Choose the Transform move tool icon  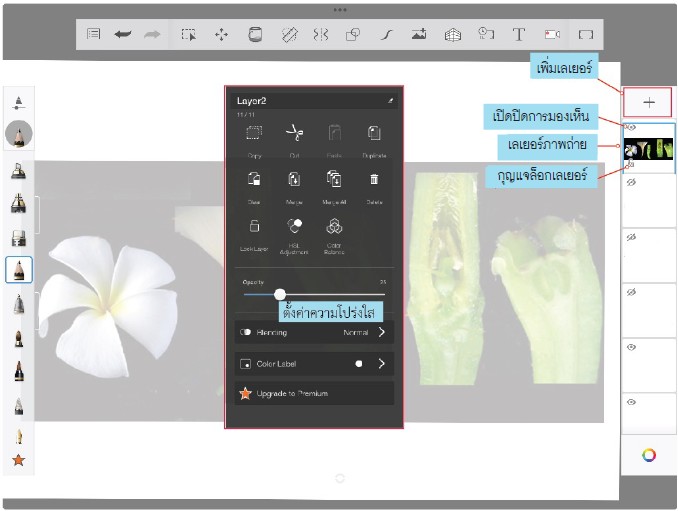(x=221, y=34)
